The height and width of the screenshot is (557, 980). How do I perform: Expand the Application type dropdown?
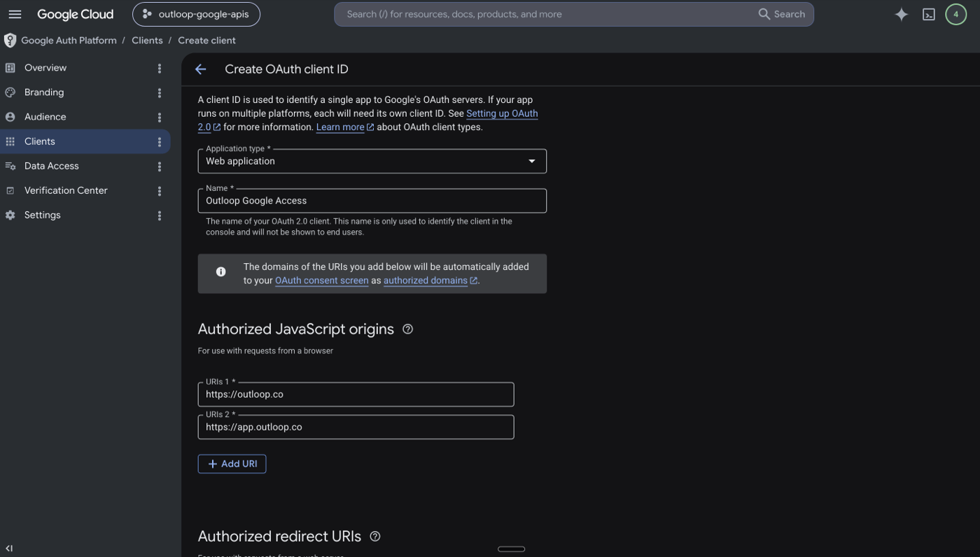point(372,161)
